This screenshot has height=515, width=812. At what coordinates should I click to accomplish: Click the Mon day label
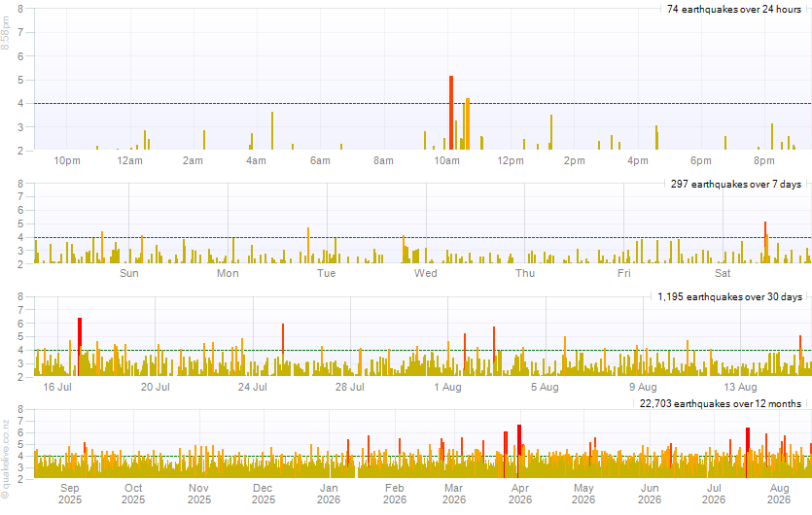pos(228,273)
